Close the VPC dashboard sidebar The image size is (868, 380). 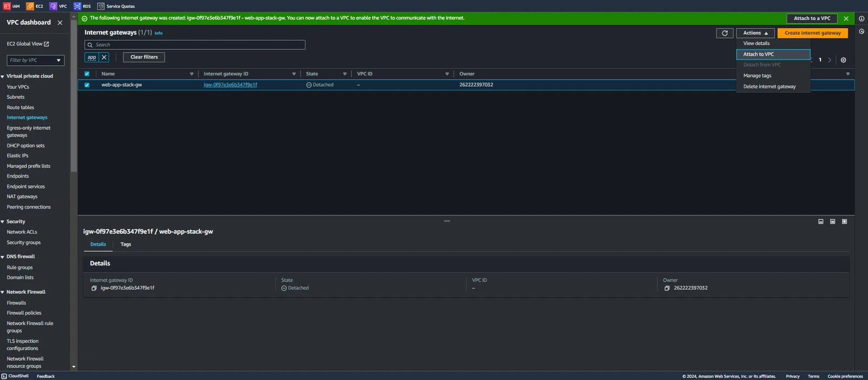coord(60,23)
